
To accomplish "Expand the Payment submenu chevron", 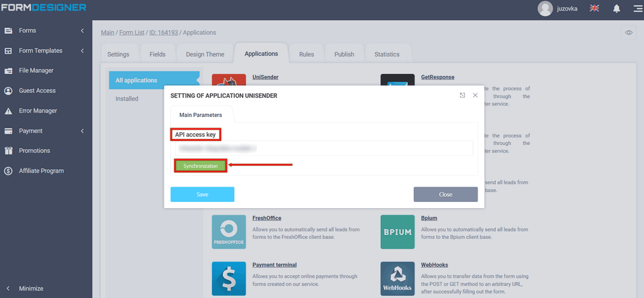I will coord(82,131).
